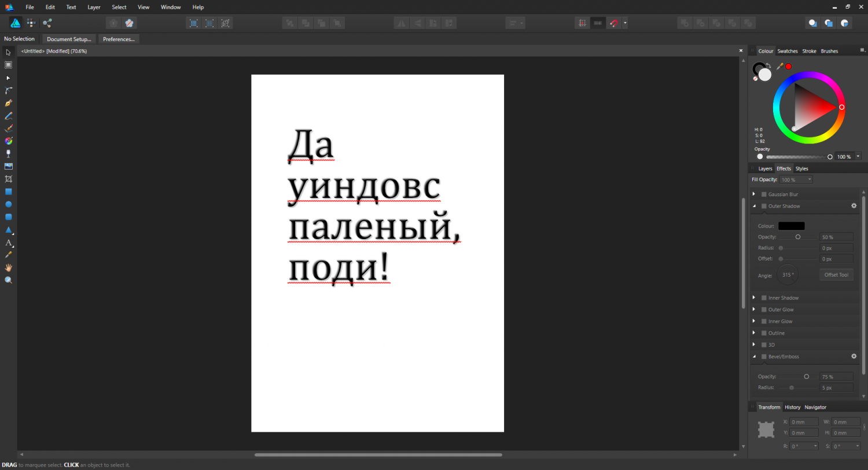Switch to the Layers tab
The width and height of the screenshot is (868, 470).
[x=765, y=168]
